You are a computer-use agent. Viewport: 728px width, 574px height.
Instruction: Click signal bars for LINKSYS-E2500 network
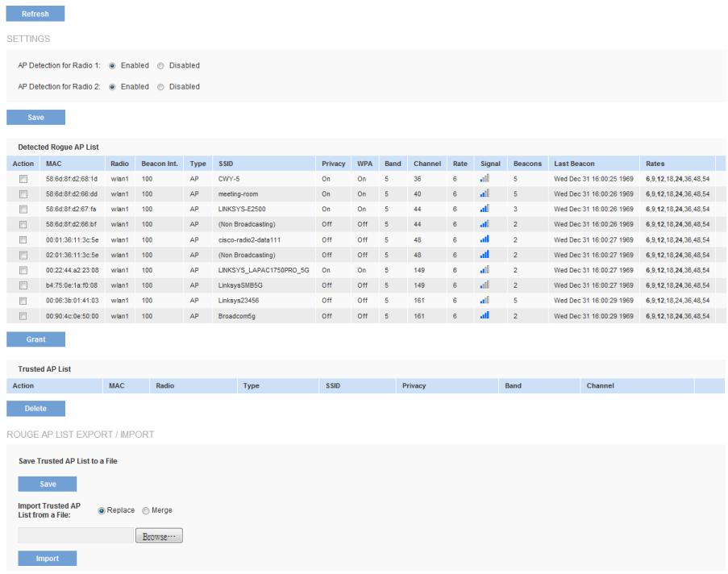coord(485,209)
